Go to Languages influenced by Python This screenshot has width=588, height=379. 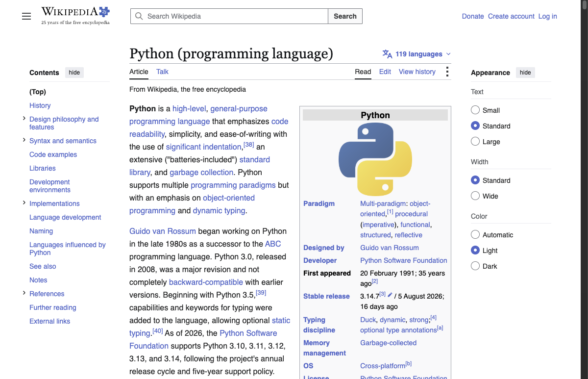(68, 249)
